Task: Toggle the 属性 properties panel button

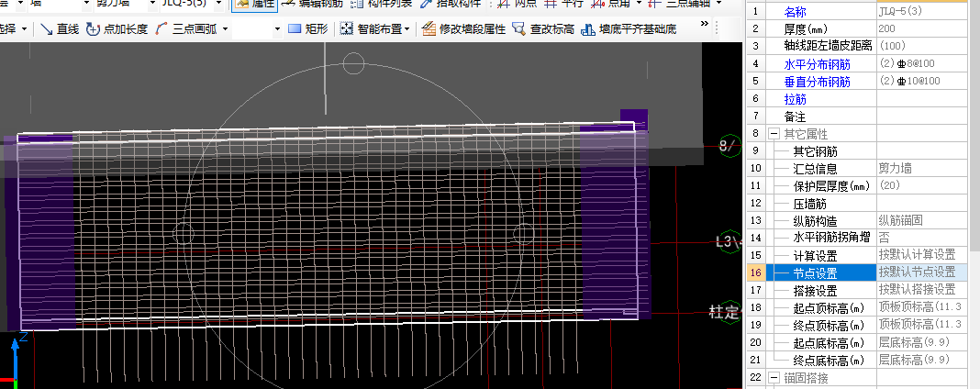Action: pyautogui.click(x=255, y=4)
